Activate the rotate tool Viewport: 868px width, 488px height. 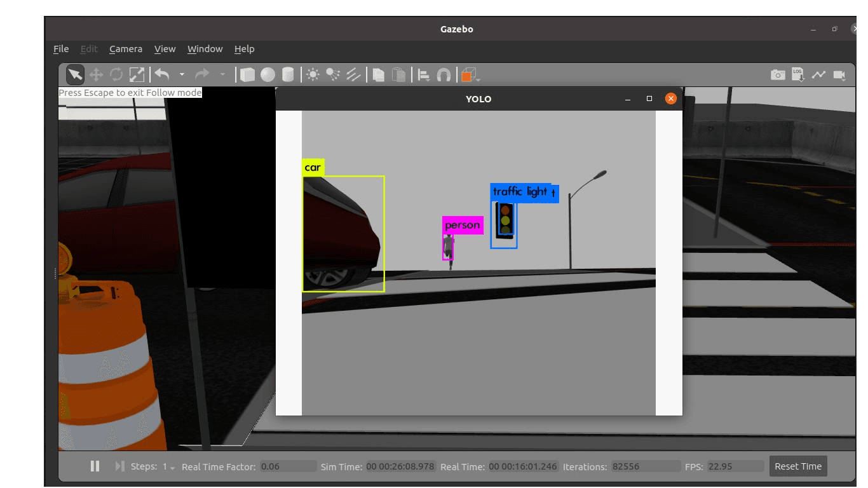116,74
